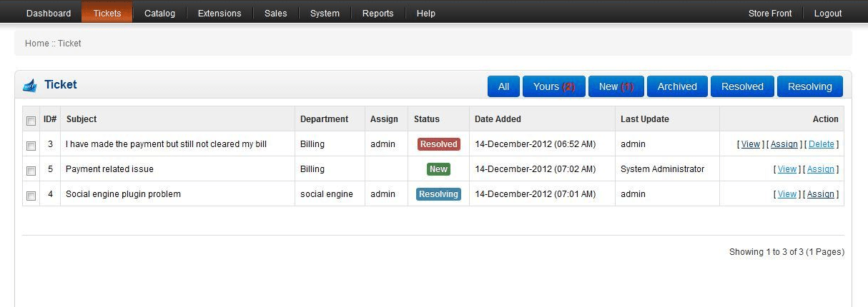Select checkbox for Payment related issue ticket
The width and height of the screenshot is (868, 307).
(31, 170)
